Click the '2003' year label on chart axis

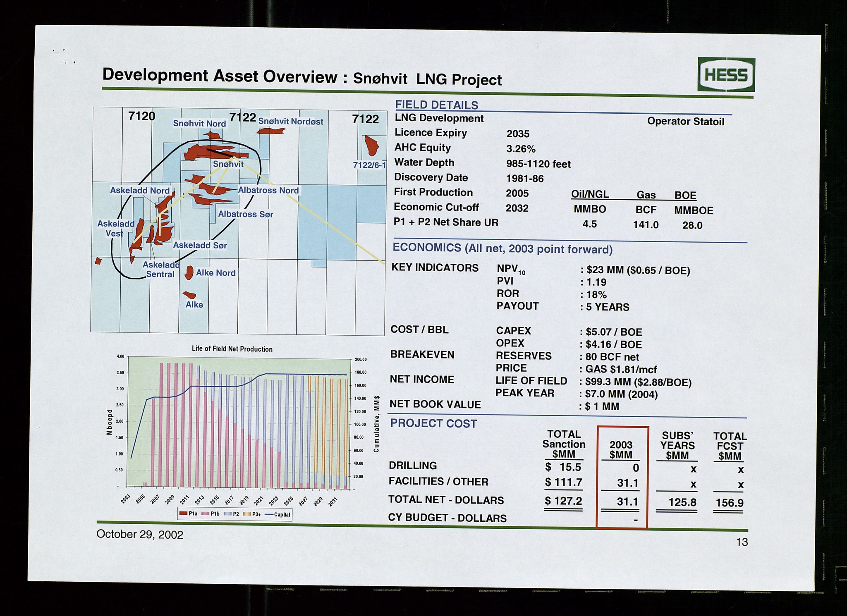(x=126, y=499)
